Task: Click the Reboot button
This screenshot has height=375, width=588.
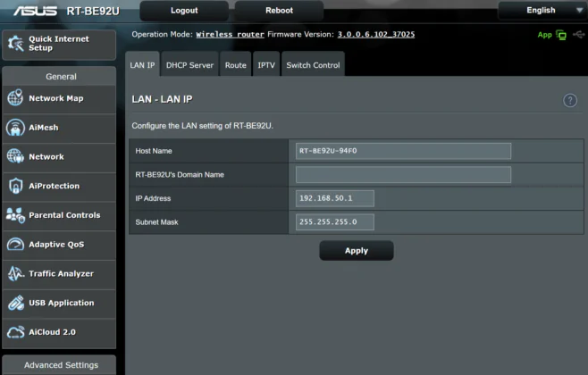Action: click(279, 11)
